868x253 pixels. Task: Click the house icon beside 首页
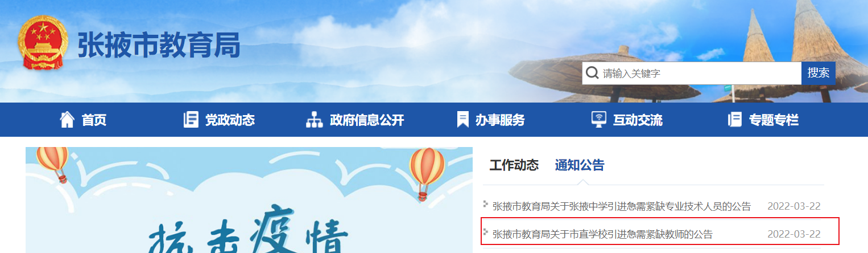[67, 120]
